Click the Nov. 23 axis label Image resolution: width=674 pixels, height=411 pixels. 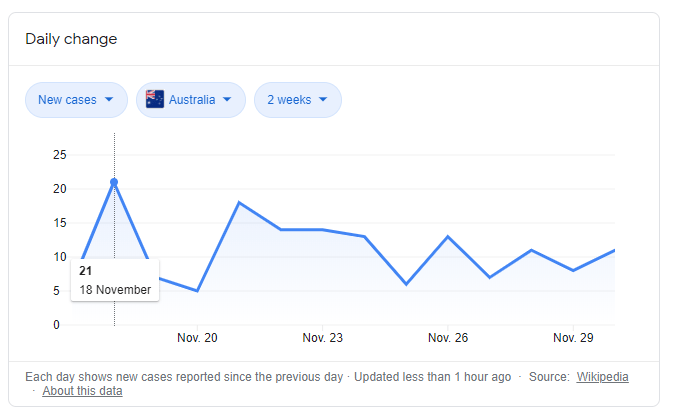coord(322,338)
